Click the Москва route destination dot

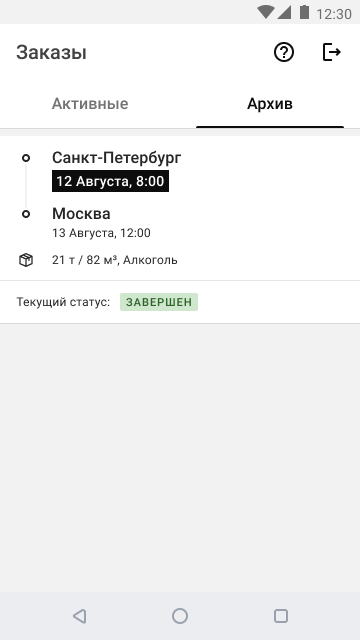tap(26, 214)
